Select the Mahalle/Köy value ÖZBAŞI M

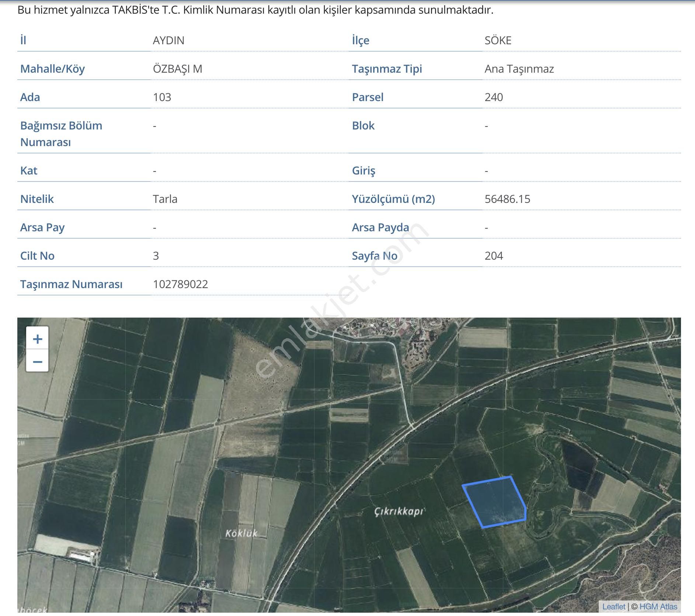177,69
